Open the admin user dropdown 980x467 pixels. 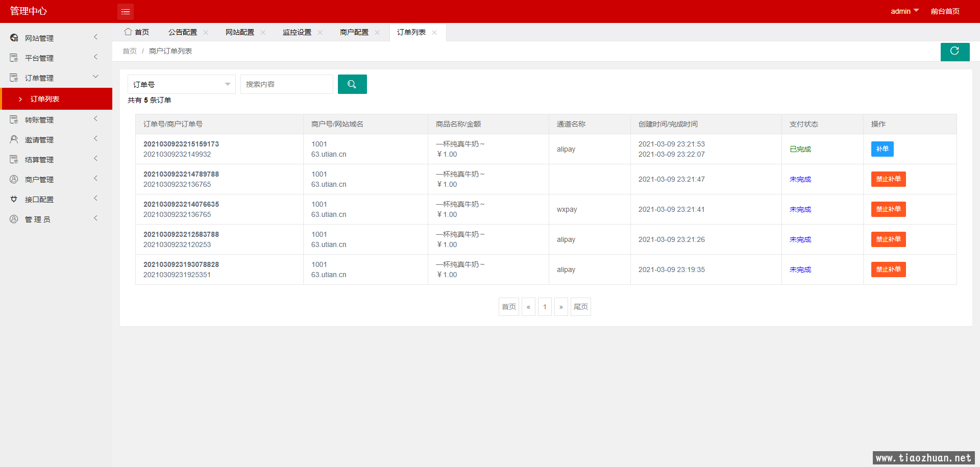[x=904, y=11]
